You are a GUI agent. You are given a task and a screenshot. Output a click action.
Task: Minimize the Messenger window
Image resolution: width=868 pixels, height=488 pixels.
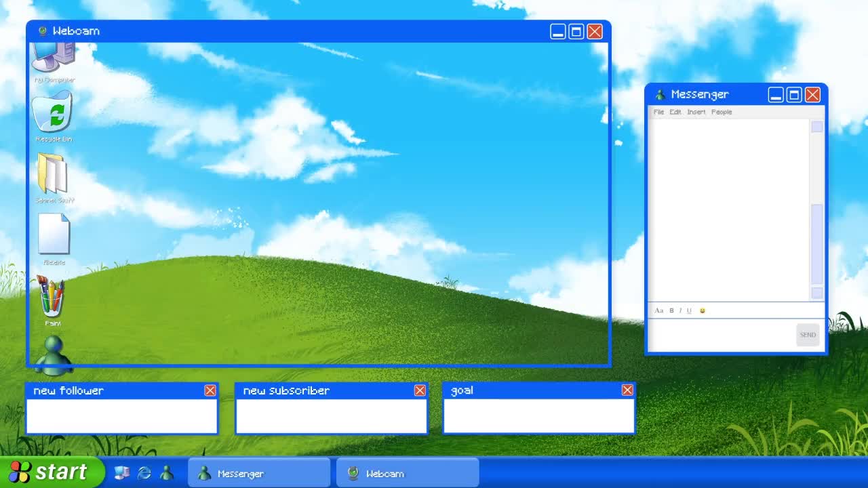click(x=776, y=95)
